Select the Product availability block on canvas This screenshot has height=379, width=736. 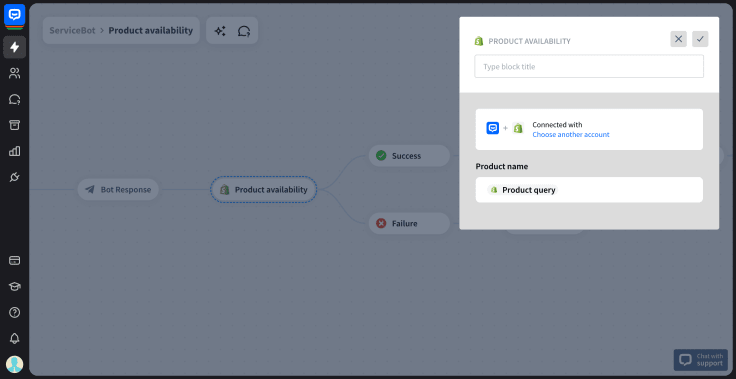click(264, 190)
